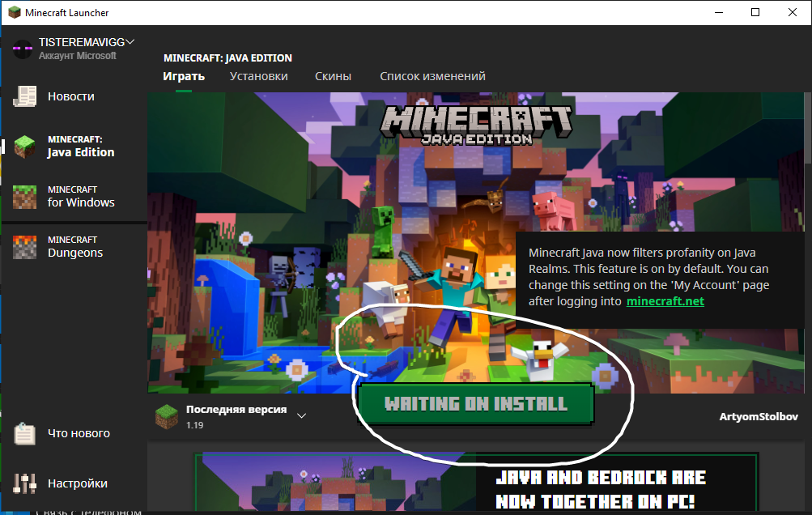Open the Новости newspaper icon
Viewport: 812px width, 515px height.
[x=24, y=96]
